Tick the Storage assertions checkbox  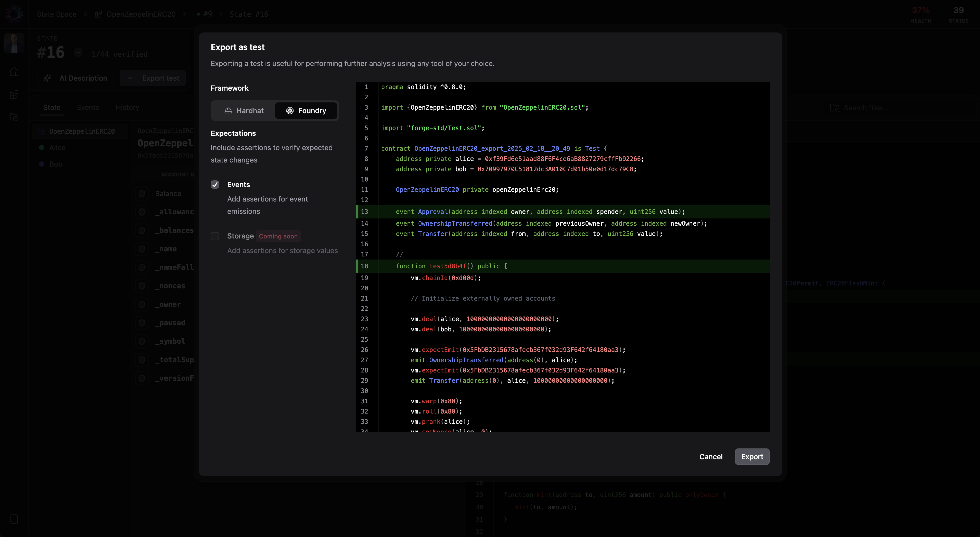(215, 236)
